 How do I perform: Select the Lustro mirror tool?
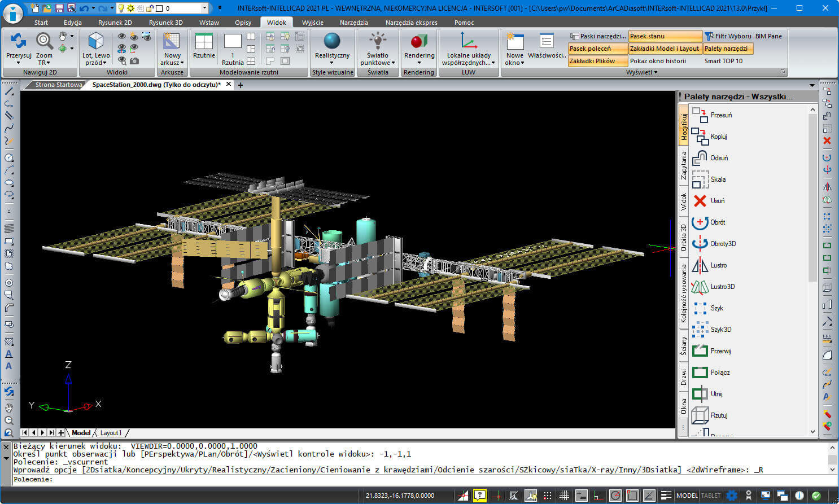[x=710, y=265]
